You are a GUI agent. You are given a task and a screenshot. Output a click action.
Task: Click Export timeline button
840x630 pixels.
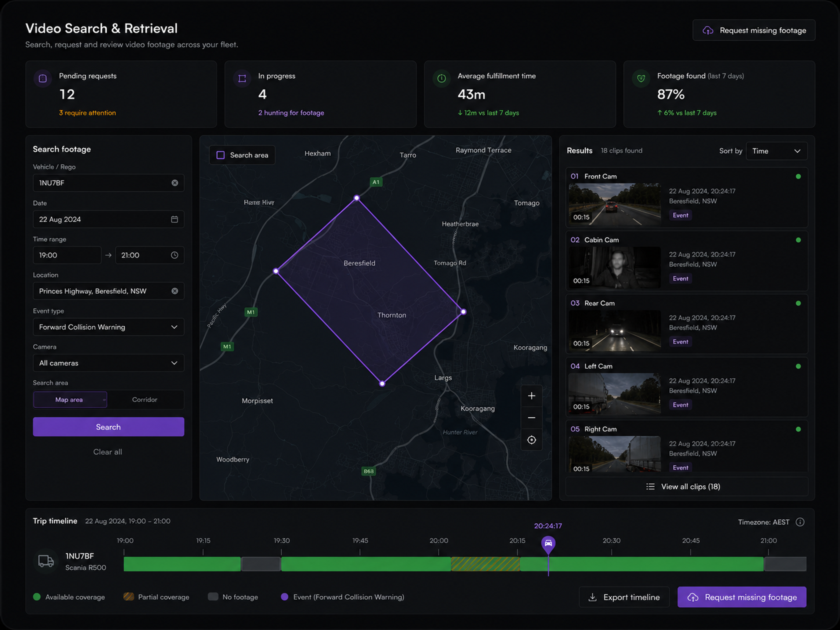coord(624,597)
